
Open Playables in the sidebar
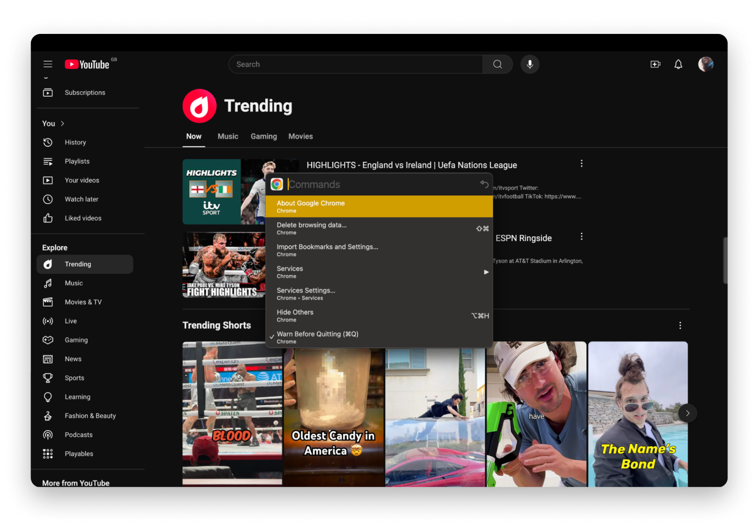(x=85, y=454)
